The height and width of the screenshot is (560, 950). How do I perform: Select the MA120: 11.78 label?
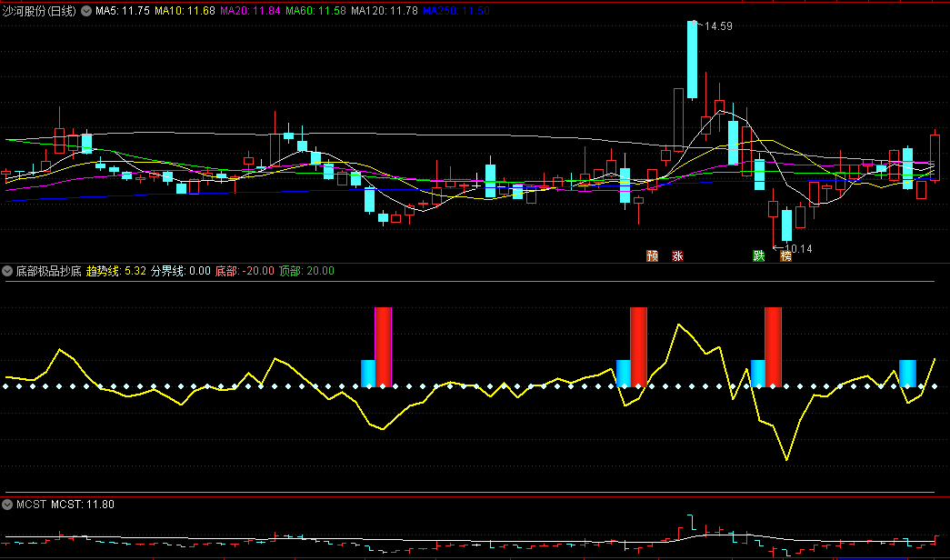click(x=385, y=11)
